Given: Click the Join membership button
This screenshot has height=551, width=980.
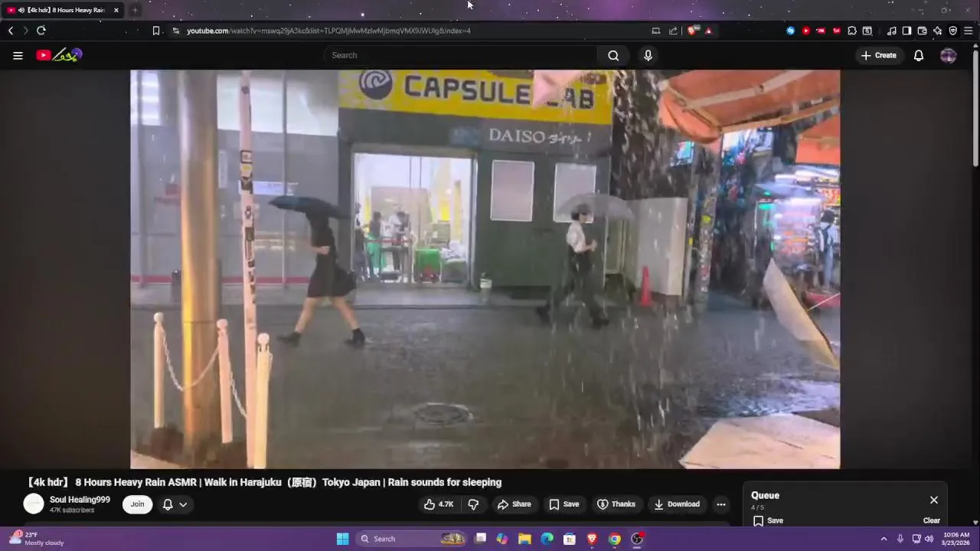Looking at the screenshot, I should pyautogui.click(x=137, y=504).
